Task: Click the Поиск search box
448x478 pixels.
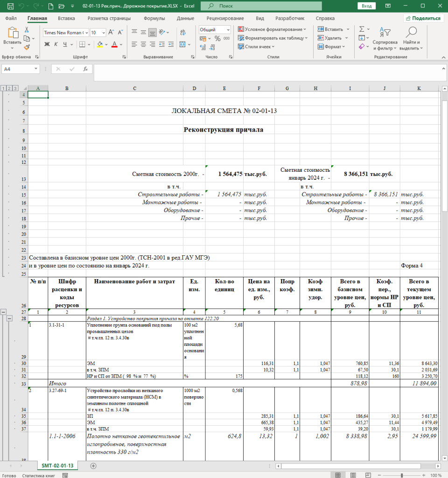Action: point(261,6)
